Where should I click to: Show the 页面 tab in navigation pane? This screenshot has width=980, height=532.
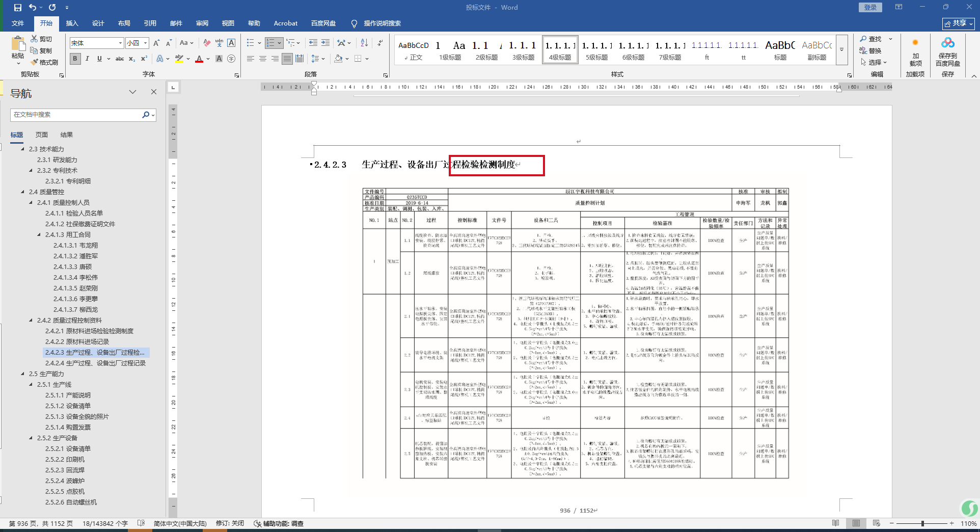[x=42, y=135]
